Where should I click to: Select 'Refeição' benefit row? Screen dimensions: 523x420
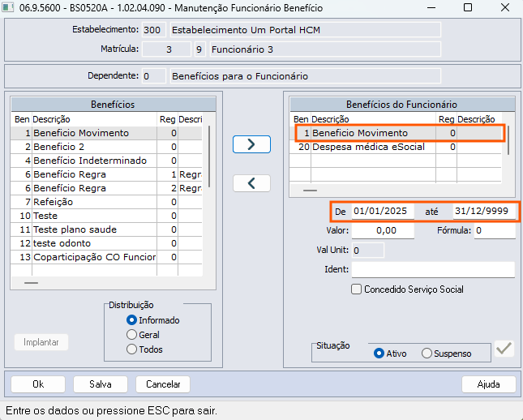106,202
